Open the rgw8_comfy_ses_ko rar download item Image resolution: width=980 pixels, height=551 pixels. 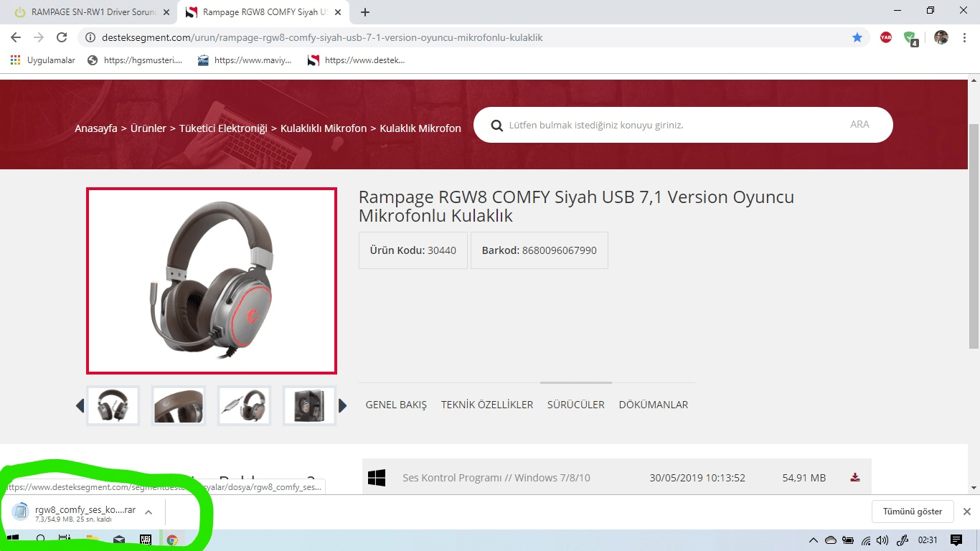tap(74, 512)
